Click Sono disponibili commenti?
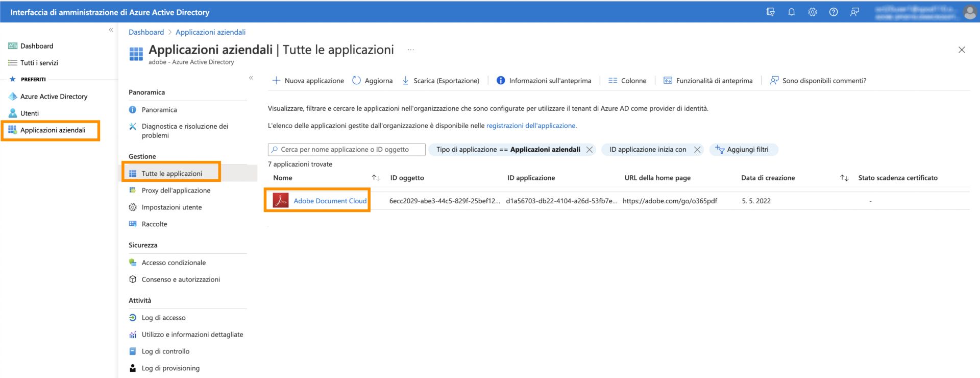Screen dimensions: 980x378 (x=818, y=81)
